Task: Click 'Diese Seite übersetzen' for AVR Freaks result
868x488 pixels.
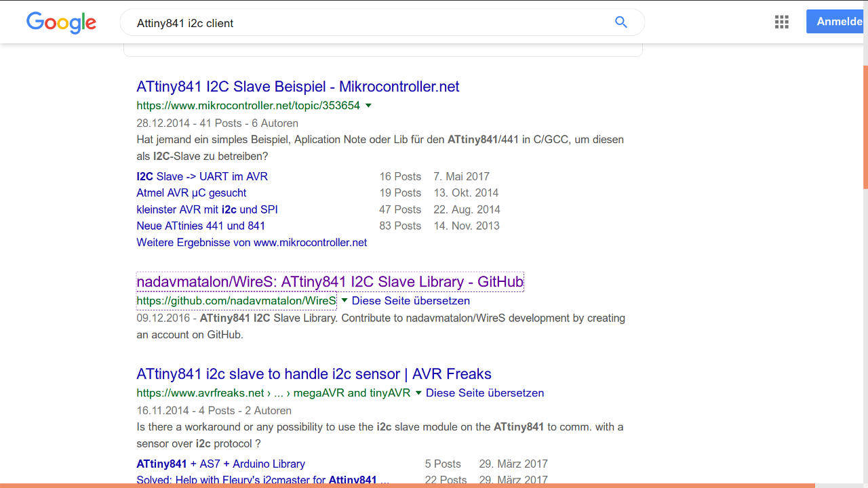Action: [485, 393]
